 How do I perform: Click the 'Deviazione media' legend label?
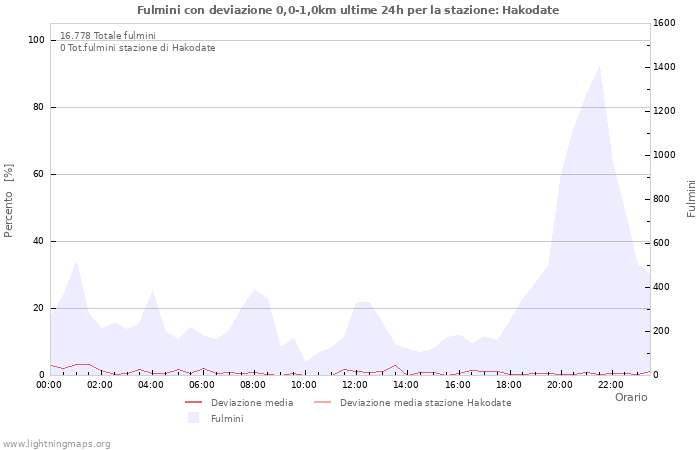point(252,403)
